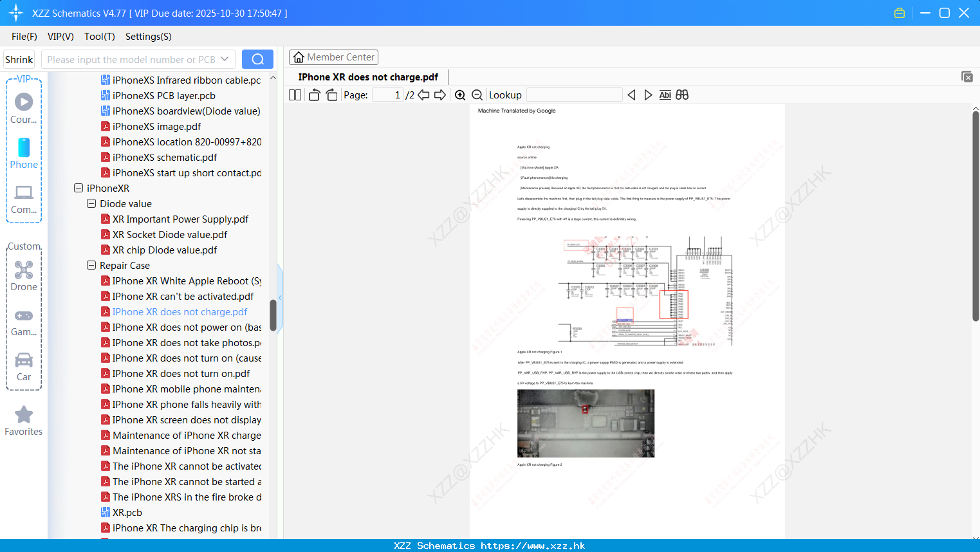Click Member Center home button

click(x=333, y=57)
